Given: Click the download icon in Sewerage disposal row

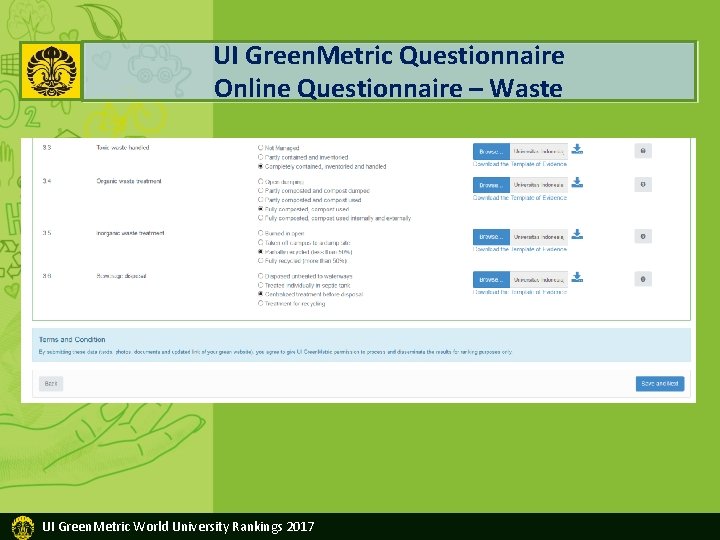Looking at the screenshot, I should (x=577, y=277).
